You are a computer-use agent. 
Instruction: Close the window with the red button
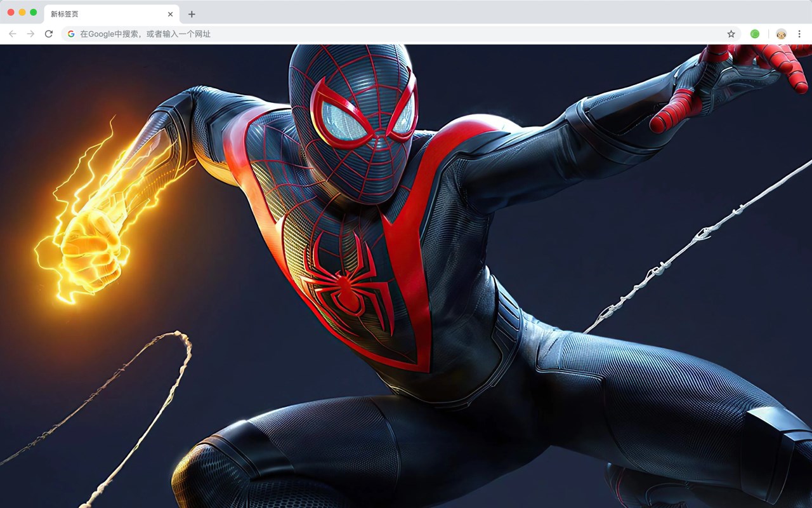pyautogui.click(x=11, y=12)
